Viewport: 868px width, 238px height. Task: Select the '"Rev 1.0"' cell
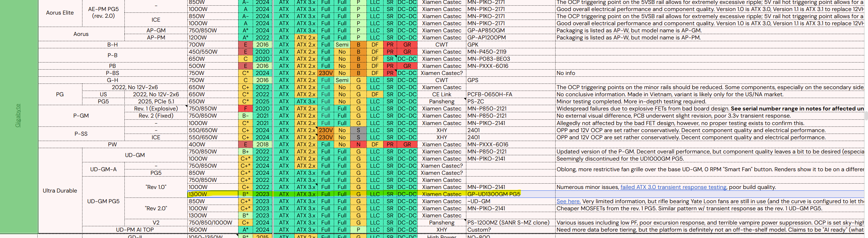click(x=156, y=187)
